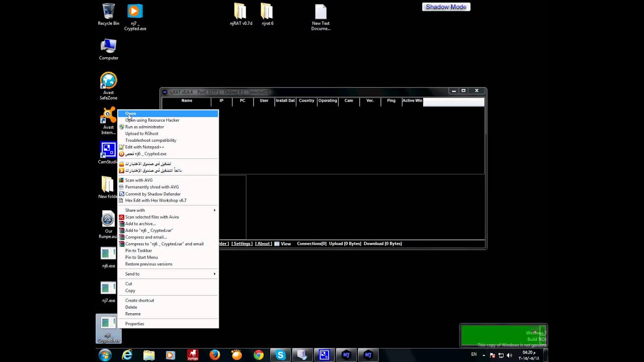Open njRAT [About] link
This screenshot has width=644, height=362.
pos(263,243)
